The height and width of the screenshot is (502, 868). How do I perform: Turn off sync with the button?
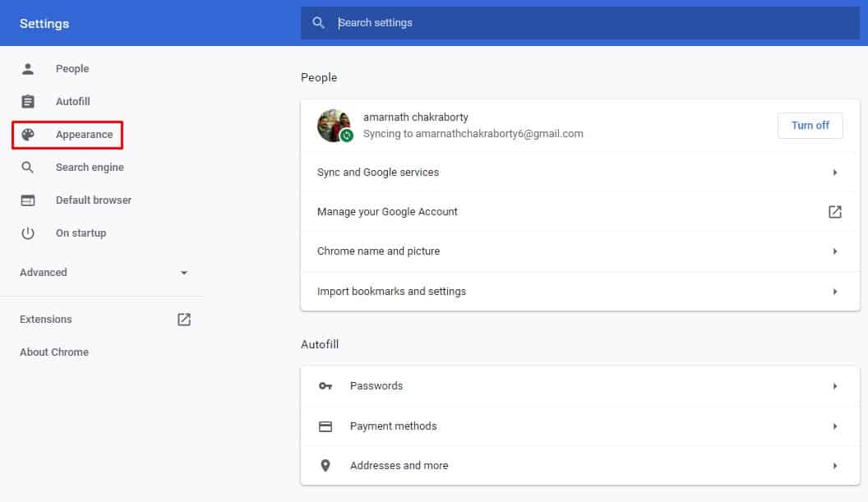pyautogui.click(x=810, y=126)
